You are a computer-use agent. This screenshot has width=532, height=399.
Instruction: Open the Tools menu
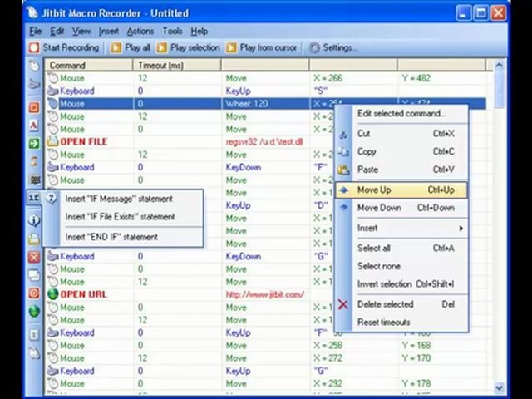[x=172, y=32]
